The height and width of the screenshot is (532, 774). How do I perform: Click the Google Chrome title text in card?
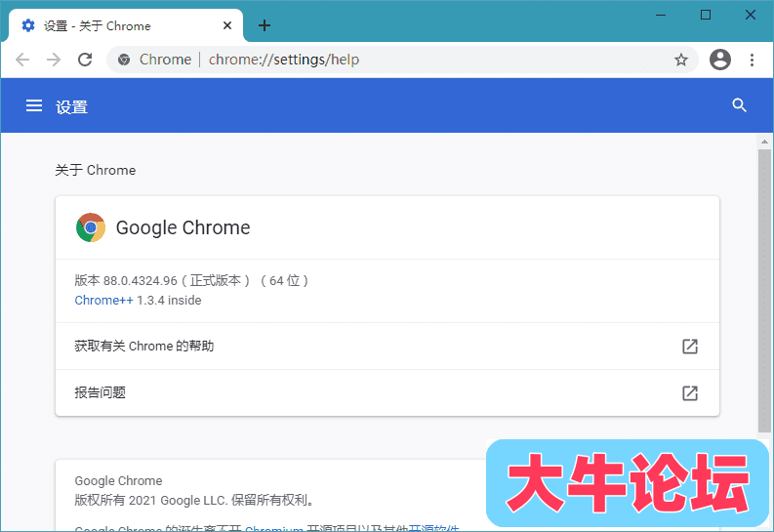coord(183,227)
